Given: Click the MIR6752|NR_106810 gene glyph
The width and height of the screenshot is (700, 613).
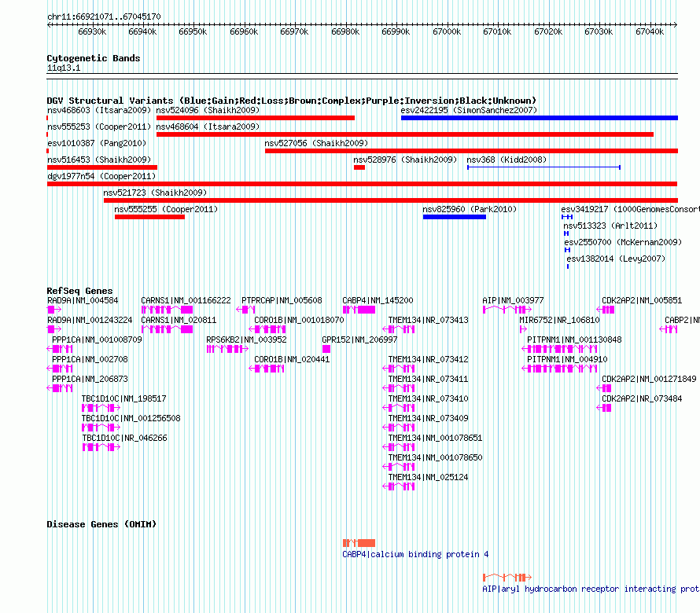Looking at the screenshot, I should 523,329.
